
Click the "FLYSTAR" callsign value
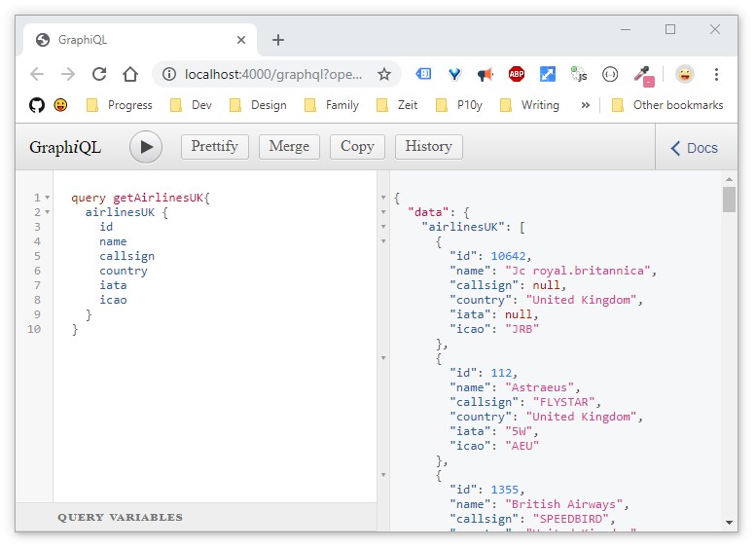(x=563, y=402)
